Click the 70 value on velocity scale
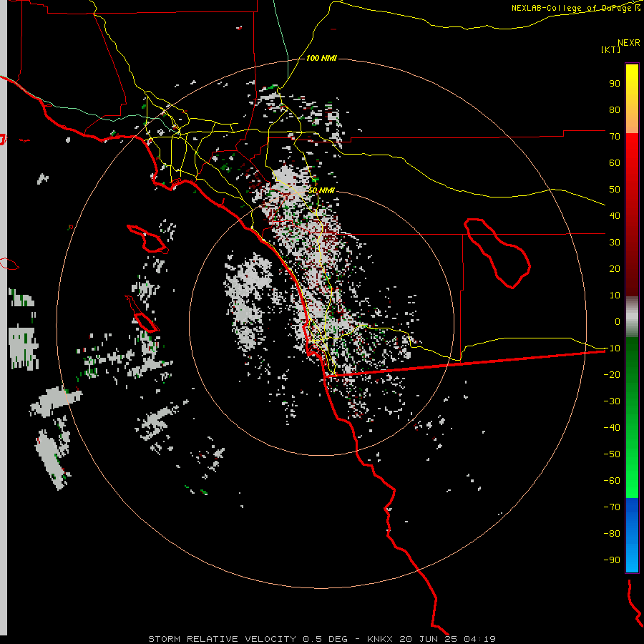Image resolution: width=644 pixels, height=644 pixels. pos(615,137)
